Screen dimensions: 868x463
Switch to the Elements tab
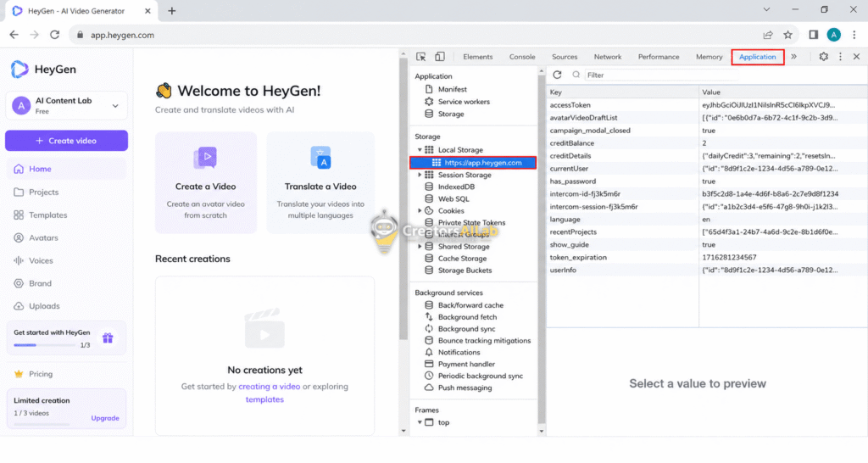click(478, 57)
